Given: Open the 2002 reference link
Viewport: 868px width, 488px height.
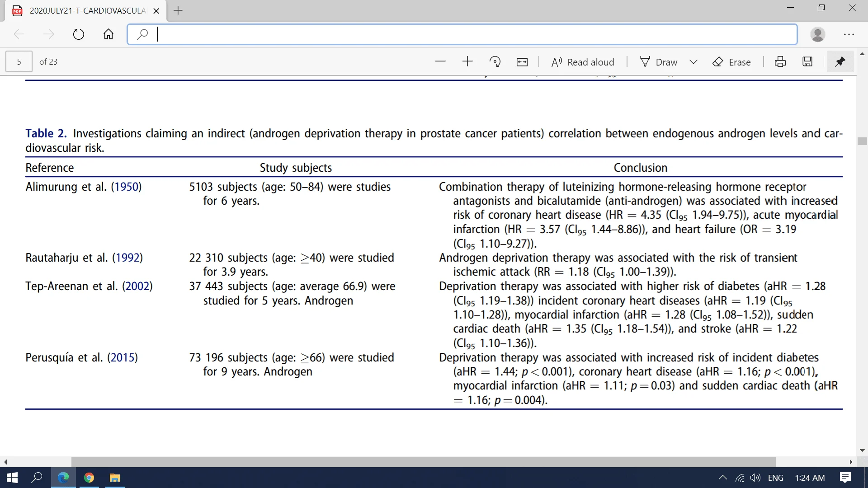Looking at the screenshot, I should click(137, 286).
